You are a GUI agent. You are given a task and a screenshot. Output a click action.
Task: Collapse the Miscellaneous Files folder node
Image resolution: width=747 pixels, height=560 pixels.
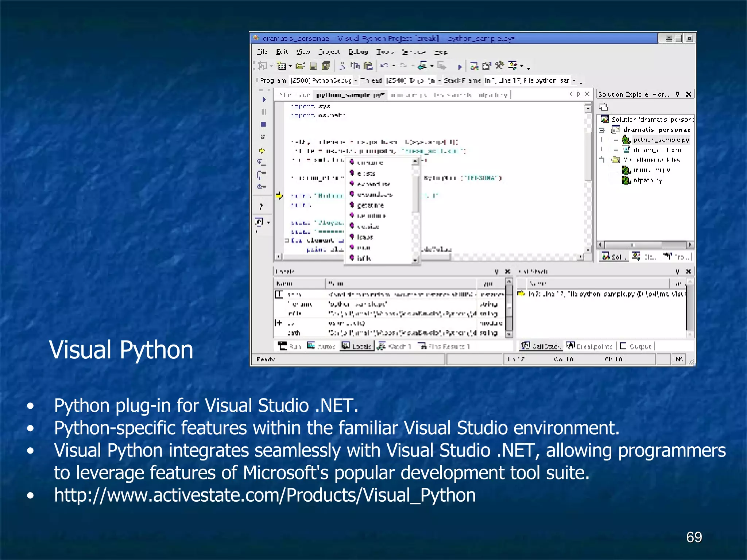click(602, 159)
